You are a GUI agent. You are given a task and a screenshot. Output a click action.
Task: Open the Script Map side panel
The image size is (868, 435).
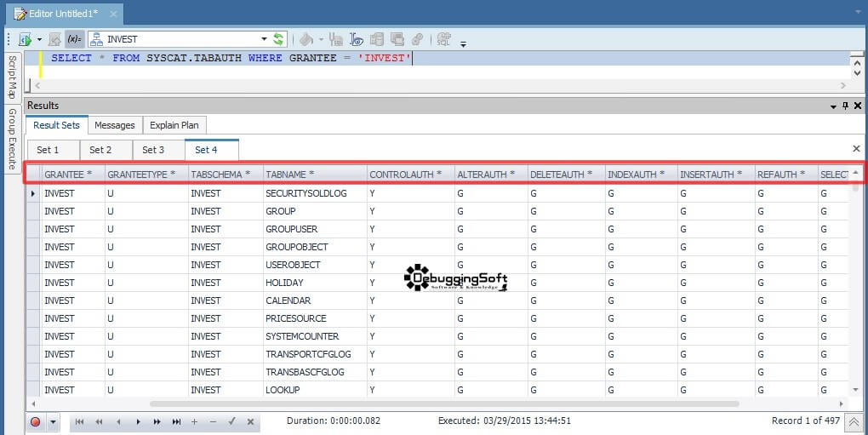[12, 77]
